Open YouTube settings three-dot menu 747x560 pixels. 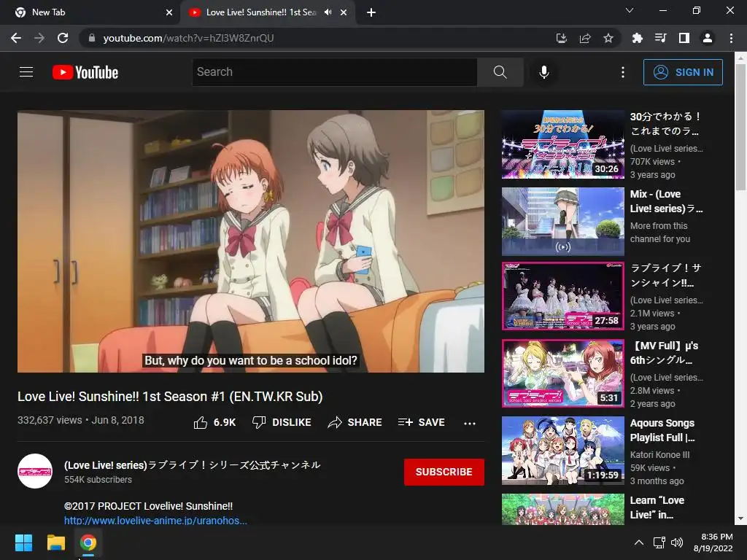coord(623,72)
